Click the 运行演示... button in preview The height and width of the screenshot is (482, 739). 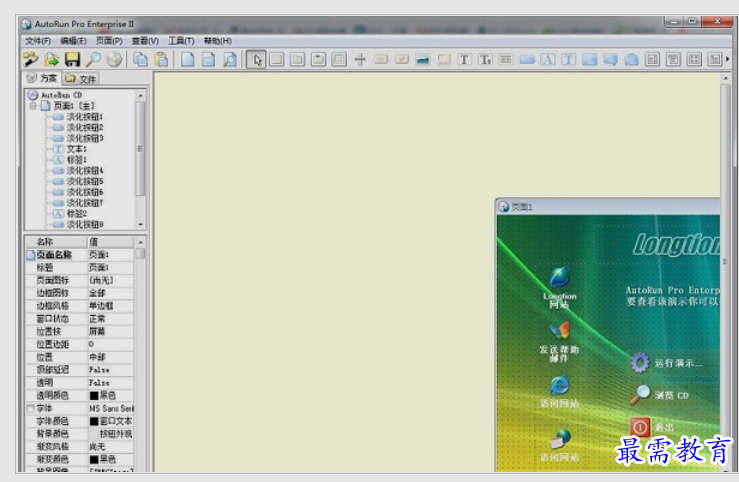tap(677, 363)
